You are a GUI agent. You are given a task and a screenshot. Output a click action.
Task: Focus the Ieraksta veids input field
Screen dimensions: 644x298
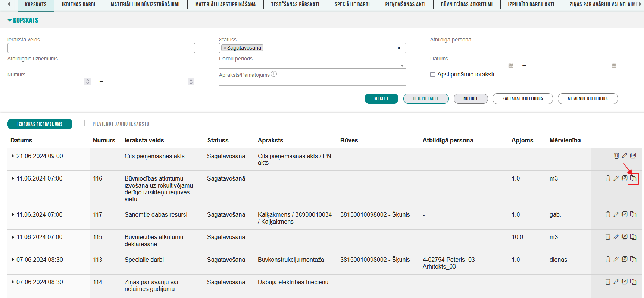click(101, 48)
